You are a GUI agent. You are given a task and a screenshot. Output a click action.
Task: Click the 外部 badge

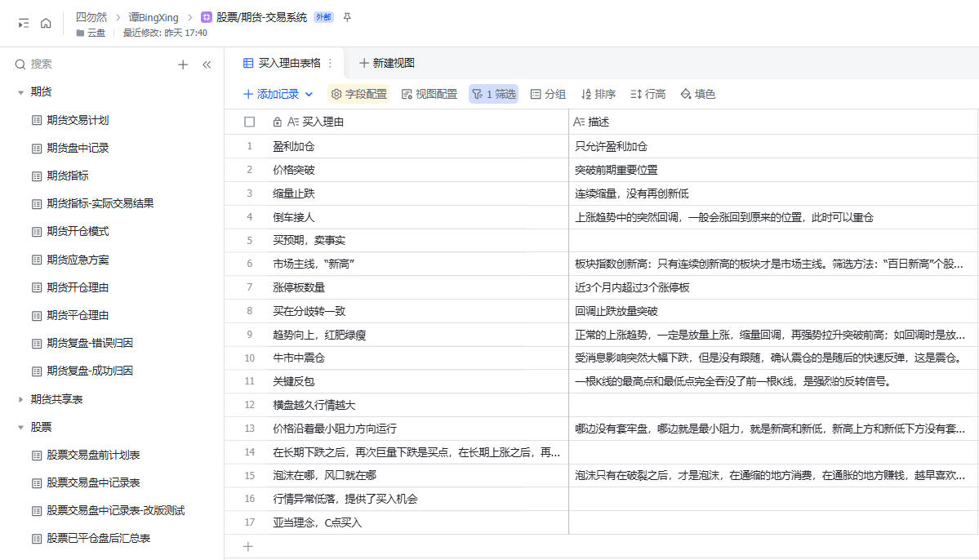(x=323, y=17)
